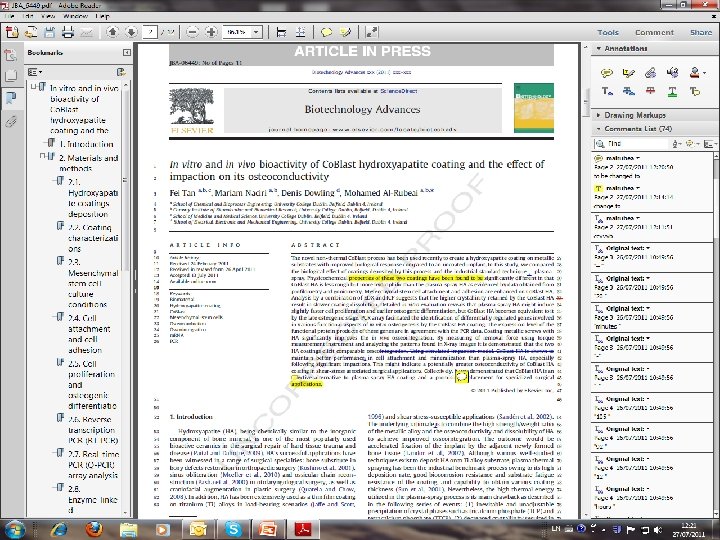Select the red Strikethrough tool
The height and width of the screenshot is (540, 720).
[x=650, y=91]
